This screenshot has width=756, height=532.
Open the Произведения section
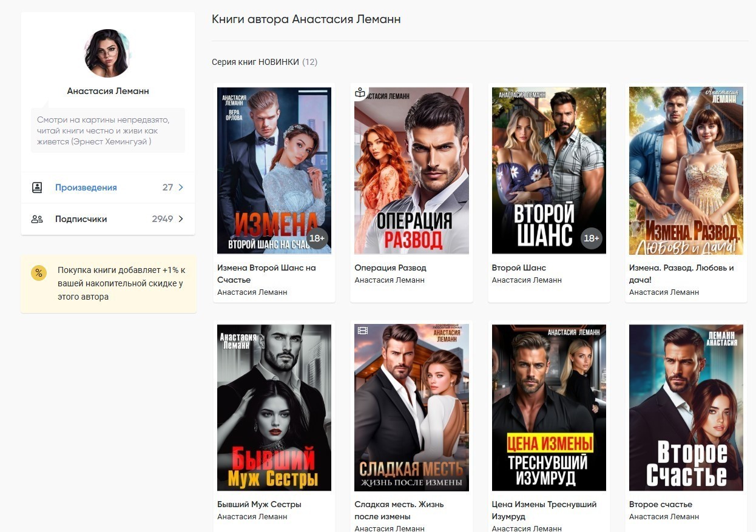[x=86, y=187]
